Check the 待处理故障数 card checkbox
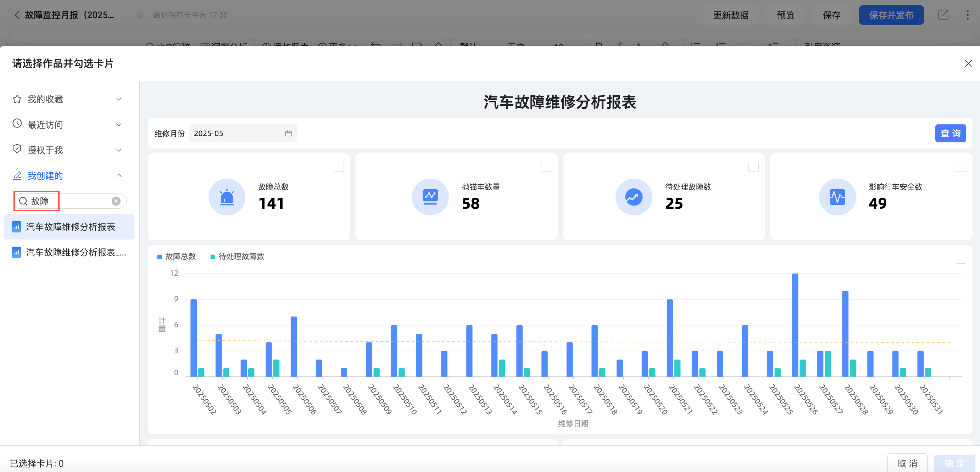Screen dimensions: 980x472 point(753,167)
